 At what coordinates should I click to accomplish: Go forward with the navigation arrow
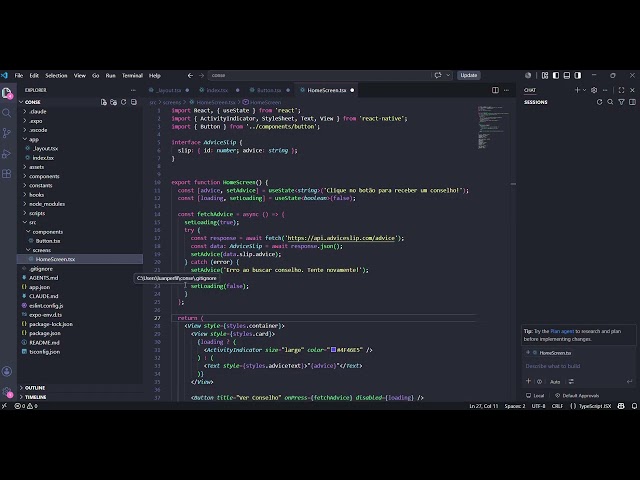point(201,76)
